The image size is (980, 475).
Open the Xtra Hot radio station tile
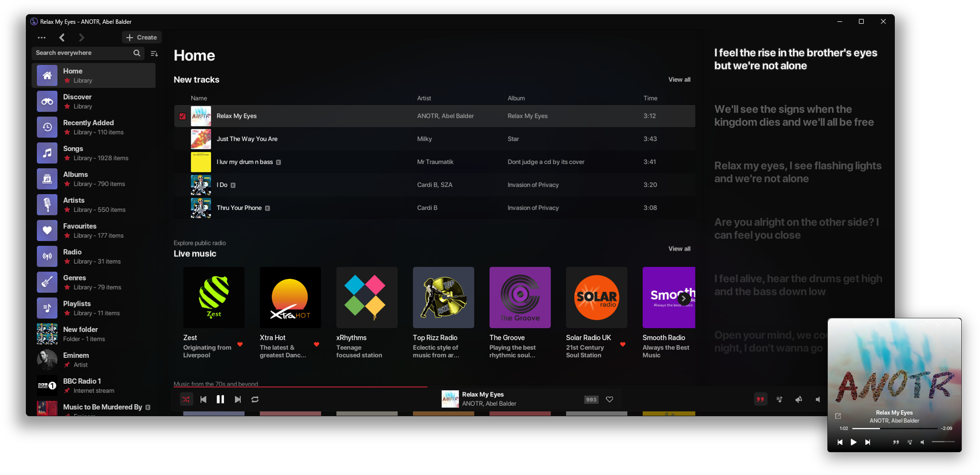click(290, 298)
